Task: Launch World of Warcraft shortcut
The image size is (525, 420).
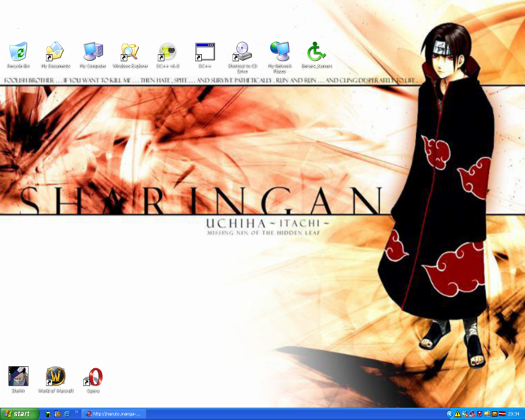Action: tap(55, 379)
